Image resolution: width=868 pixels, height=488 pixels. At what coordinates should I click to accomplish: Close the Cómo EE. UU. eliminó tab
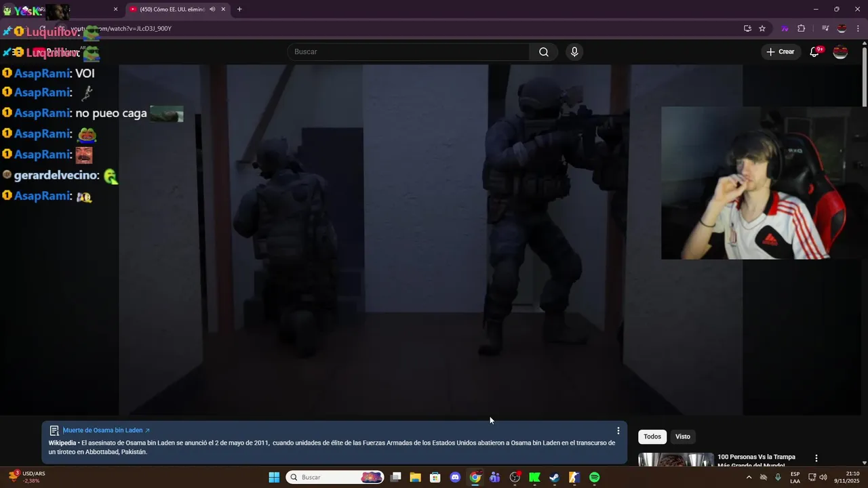tap(223, 9)
